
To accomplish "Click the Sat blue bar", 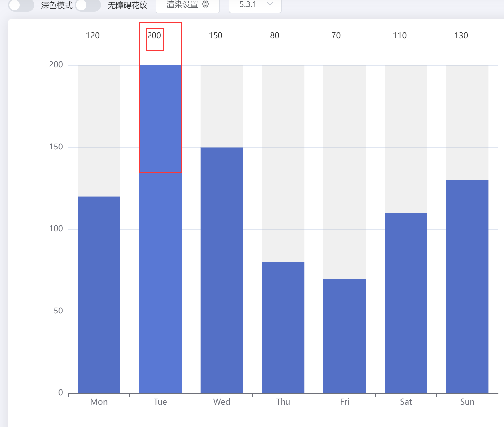I will pyautogui.click(x=406, y=303).
